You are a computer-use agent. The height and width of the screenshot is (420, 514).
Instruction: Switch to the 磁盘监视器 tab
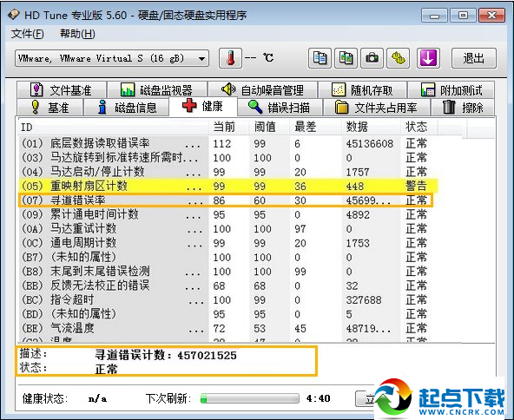point(157,89)
